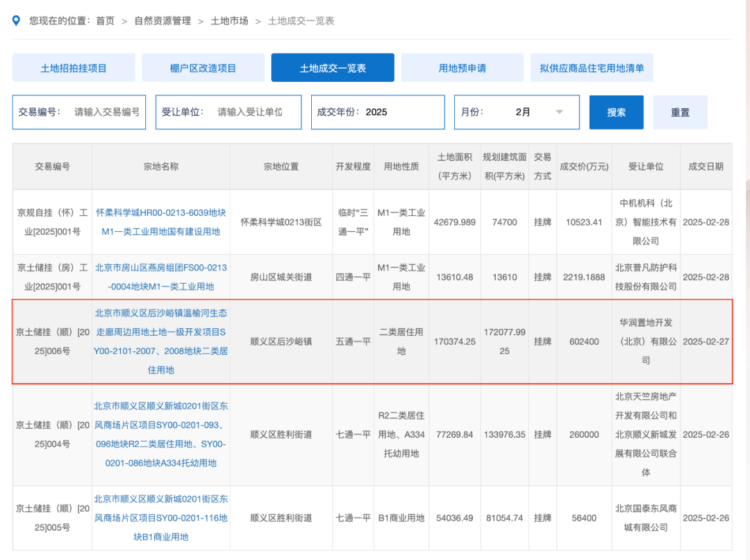Image resolution: width=750 pixels, height=560 pixels.
Task: Go to the 用地预申请 tab
Action: pyautogui.click(x=462, y=68)
